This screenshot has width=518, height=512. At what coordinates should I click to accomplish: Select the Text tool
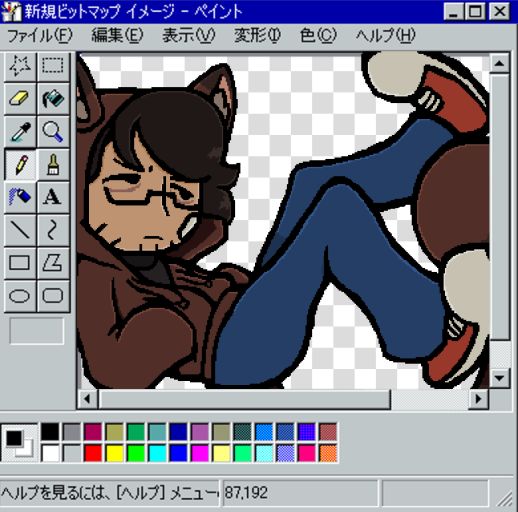pos(53,197)
